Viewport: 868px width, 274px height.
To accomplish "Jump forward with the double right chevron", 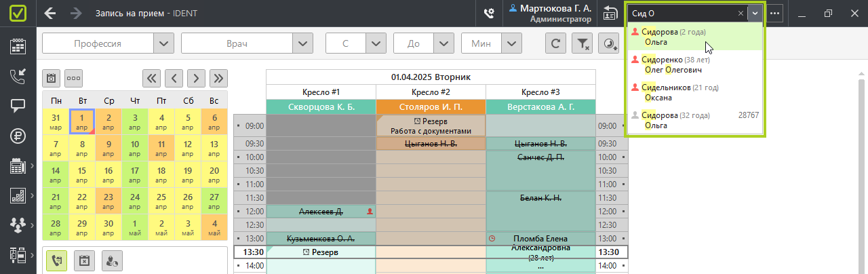I will (x=218, y=77).
